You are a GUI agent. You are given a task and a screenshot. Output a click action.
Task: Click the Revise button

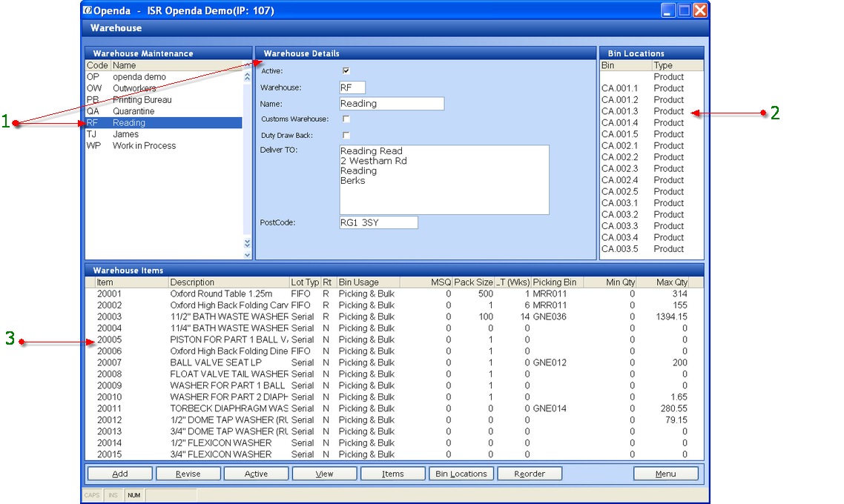point(188,474)
